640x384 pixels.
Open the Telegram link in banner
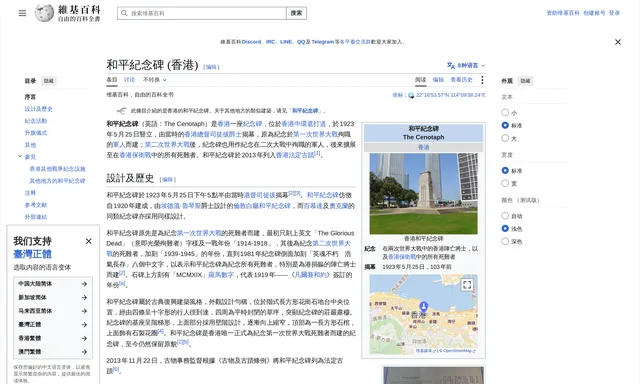point(322,42)
